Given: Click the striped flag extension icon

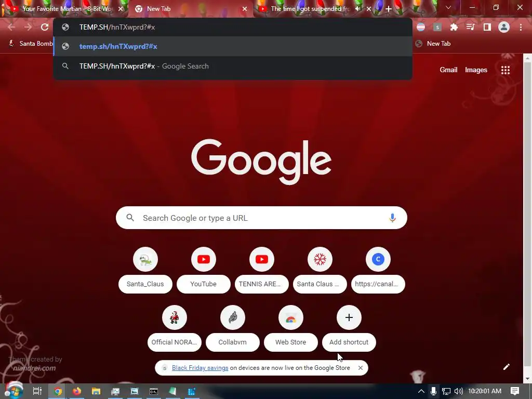Looking at the screenshot, I should 421,27.
